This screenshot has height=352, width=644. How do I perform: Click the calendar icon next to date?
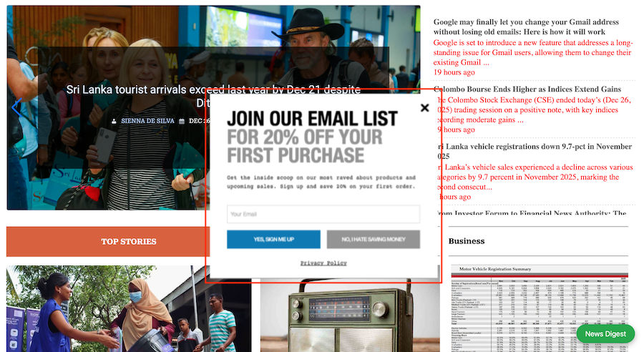[182, 121]
